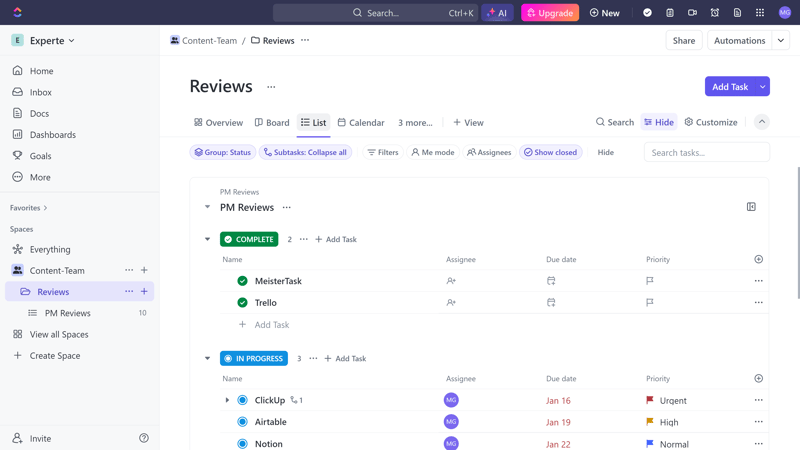Focus the global Search bar
Screen dimensions: 800x450
click(x=376, y=13)
